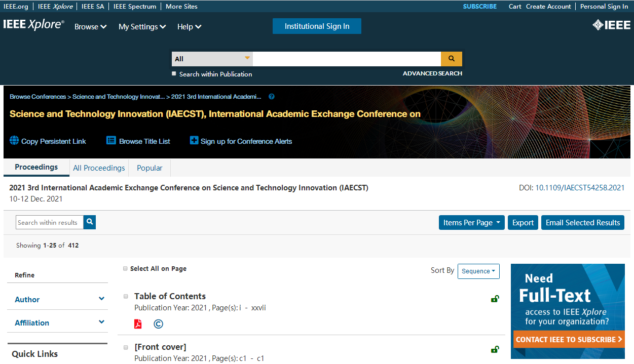Select the Table of Contents checkbox
Screen dimensions: 634x364
click(126, 296)
